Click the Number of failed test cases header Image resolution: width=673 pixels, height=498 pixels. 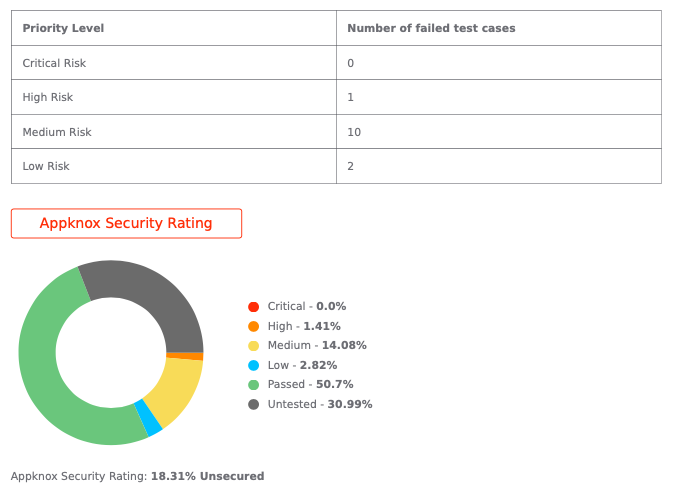tap(431, 28)
